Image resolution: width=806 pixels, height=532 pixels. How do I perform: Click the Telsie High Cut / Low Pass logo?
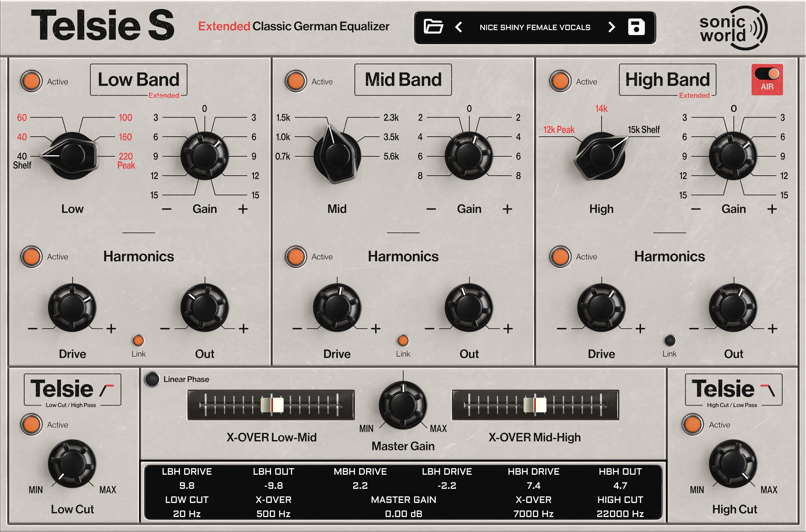click(x=734, y=390)
